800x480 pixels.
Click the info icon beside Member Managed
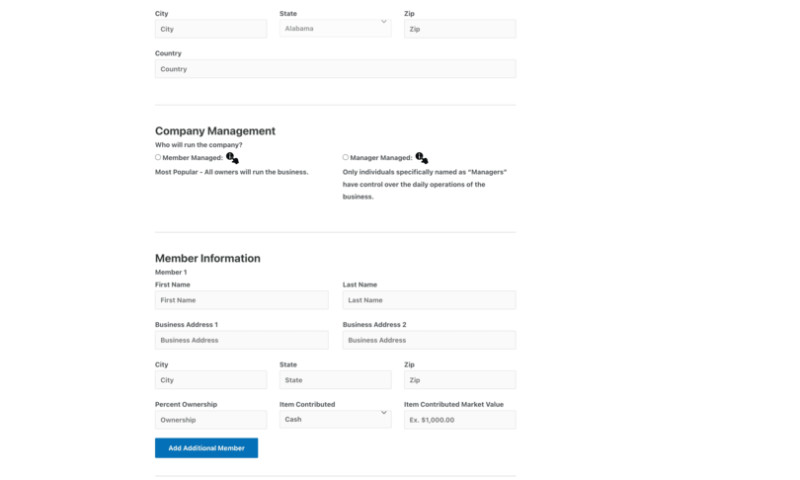232,158
